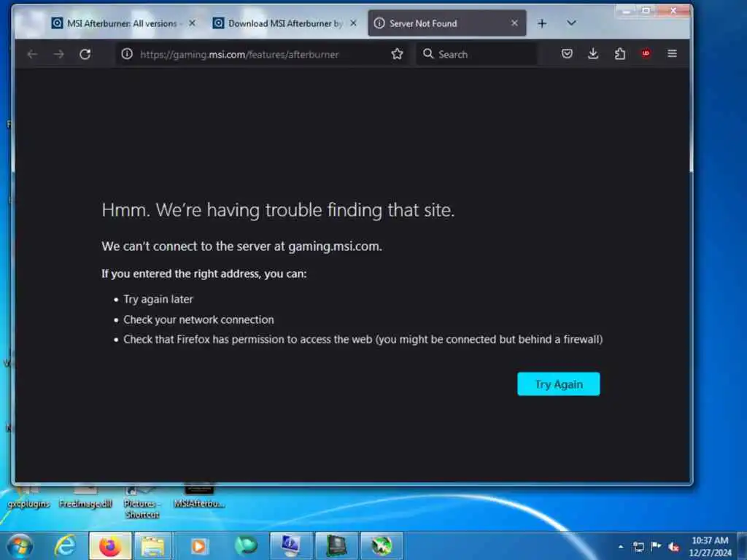Open the Action Center flag icon

click(x=656, y=547)
